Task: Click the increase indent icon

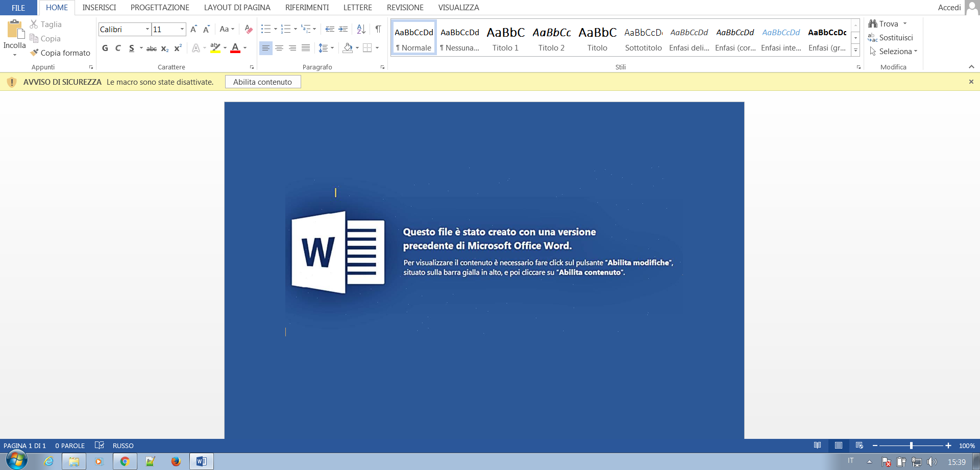Action: pos(343,29)
